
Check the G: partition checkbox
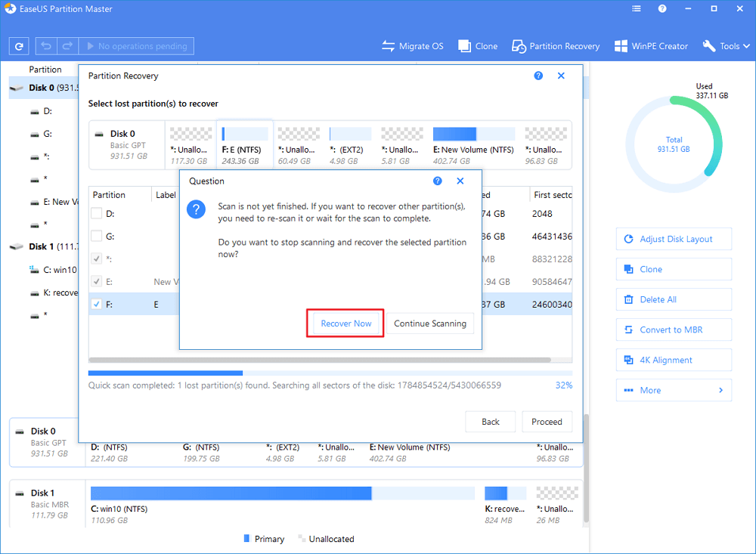(x=97, y=237)
